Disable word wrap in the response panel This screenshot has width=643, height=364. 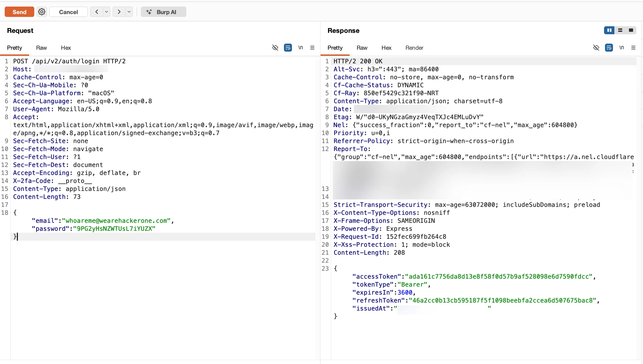click(609, 48)
